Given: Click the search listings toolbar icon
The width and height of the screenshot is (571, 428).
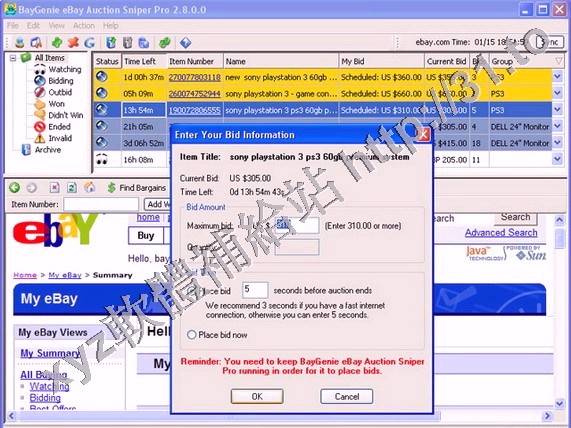Looking at the screenshot, I should [x=36, y=43].
